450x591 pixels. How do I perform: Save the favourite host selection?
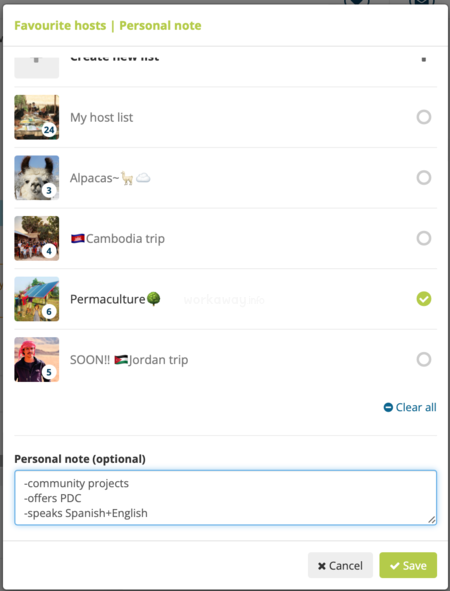tap(408, 565)
